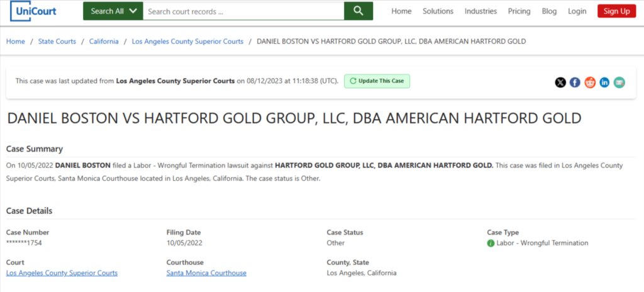Image resolution: width=644 pixels, height=292 pixels.
Task: Click the Update This Case button
Action: pyautogui.click(x=377, y=81)
